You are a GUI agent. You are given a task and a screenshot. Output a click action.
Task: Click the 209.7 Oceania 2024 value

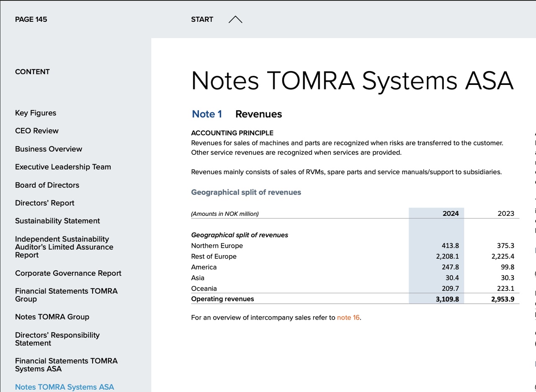[450, 289]
